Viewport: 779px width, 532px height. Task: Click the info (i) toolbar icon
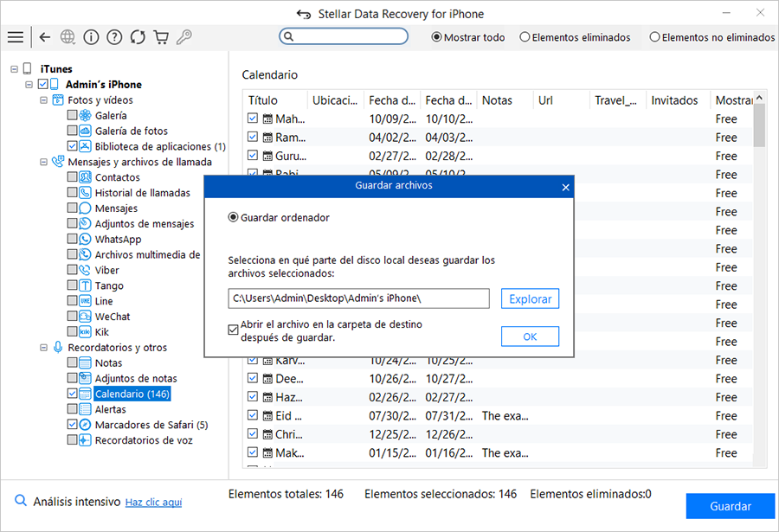(91, 37)
